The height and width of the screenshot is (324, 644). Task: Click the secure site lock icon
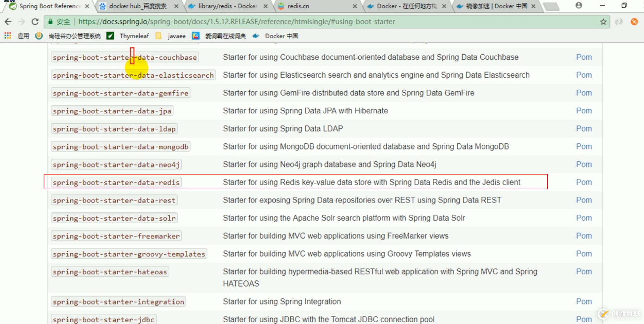coord(50,22)
